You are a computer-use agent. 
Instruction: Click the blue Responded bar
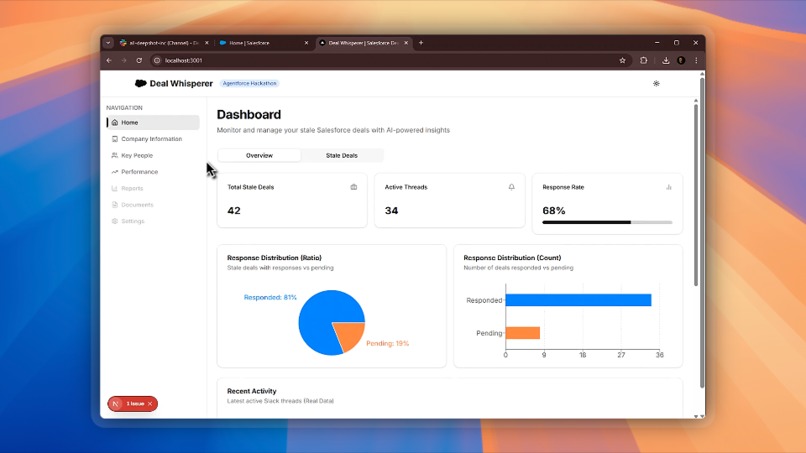pyautogui.click(x=578, y=300)
